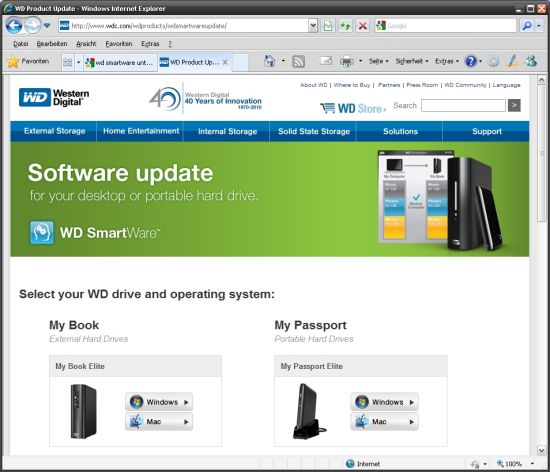The image size is (550, 472).
Task: Click the Print icon in toolbar
Action: pyautogui.click(x=346, y=61)
